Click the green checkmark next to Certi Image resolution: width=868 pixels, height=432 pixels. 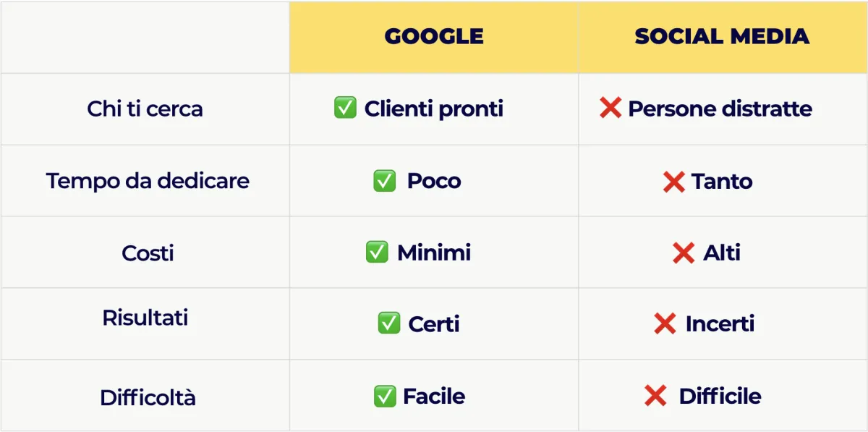click(389, 323)
